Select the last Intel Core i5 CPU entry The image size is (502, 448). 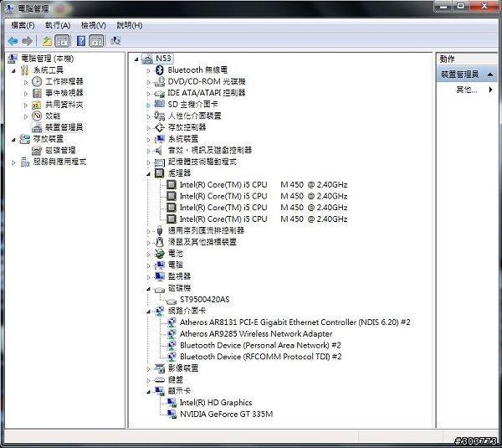[x=264, y=219]
